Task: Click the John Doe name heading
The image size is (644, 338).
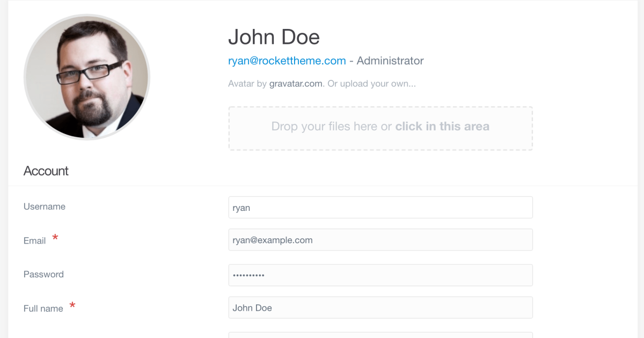Action: pyautogui.click(x=274, y=37)
